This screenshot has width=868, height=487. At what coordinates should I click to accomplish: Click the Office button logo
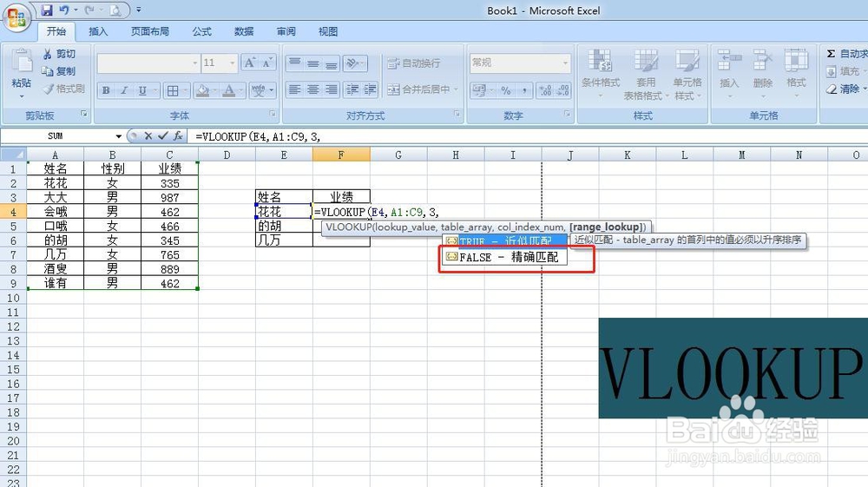coord(16,17)
